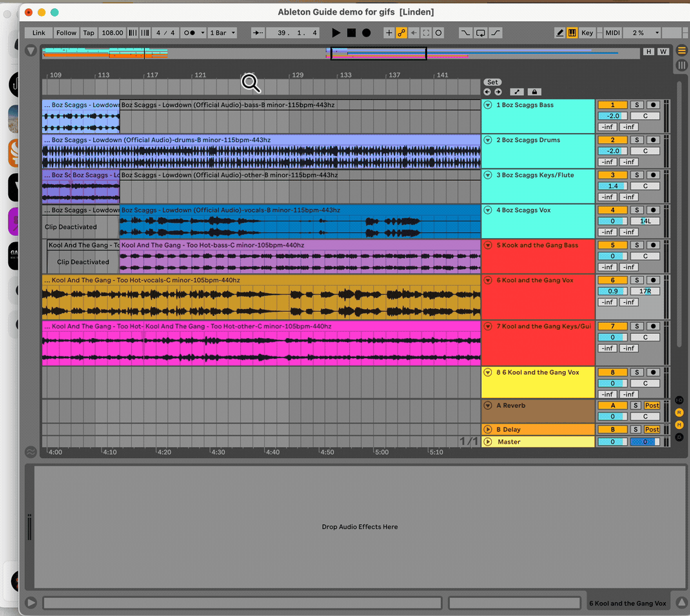690x616 pixels.
Task: Click the Capture MIDI brackets icon
Action: (x=426, y=32)
